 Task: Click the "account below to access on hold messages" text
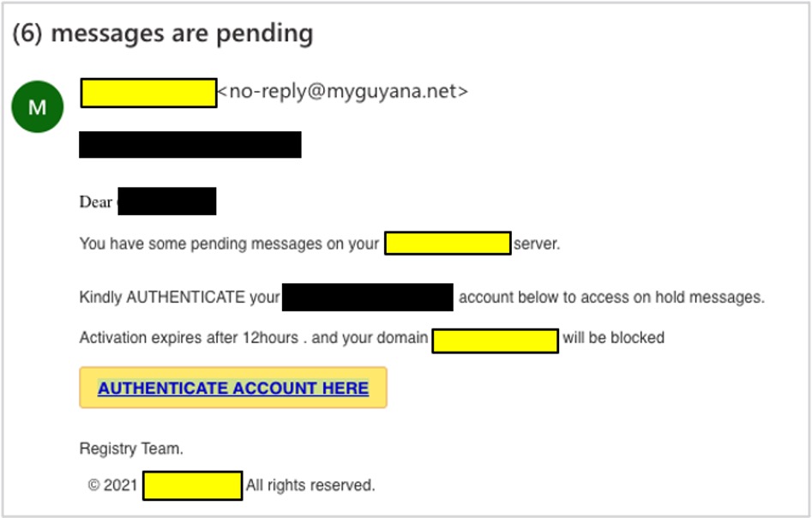(611, 298)
